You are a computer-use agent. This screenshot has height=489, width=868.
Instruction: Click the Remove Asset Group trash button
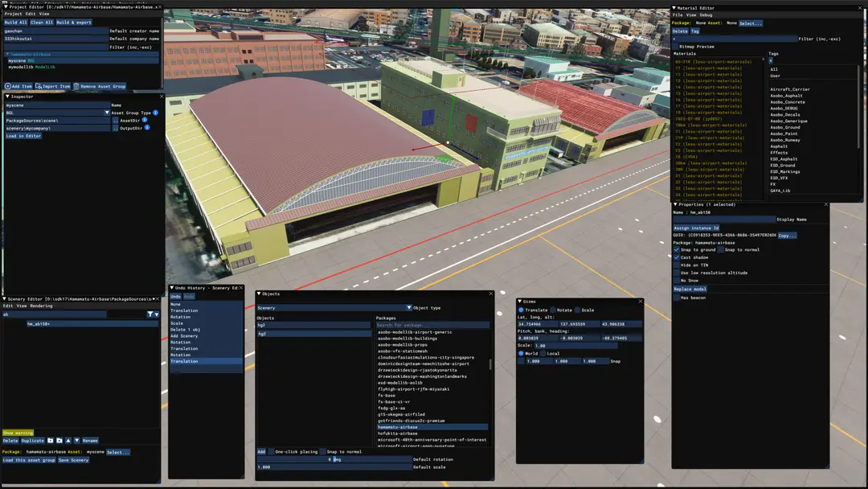pyautogui.click(x=100, y=86)
